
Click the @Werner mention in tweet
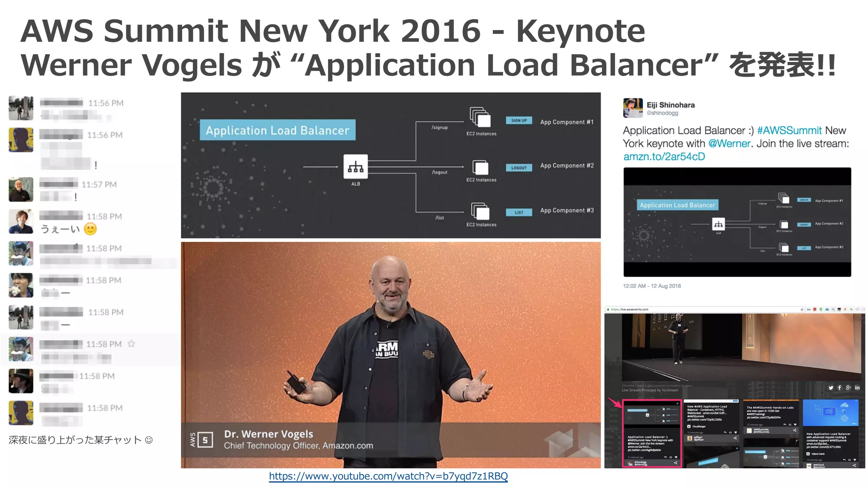(x=729, y=144)
